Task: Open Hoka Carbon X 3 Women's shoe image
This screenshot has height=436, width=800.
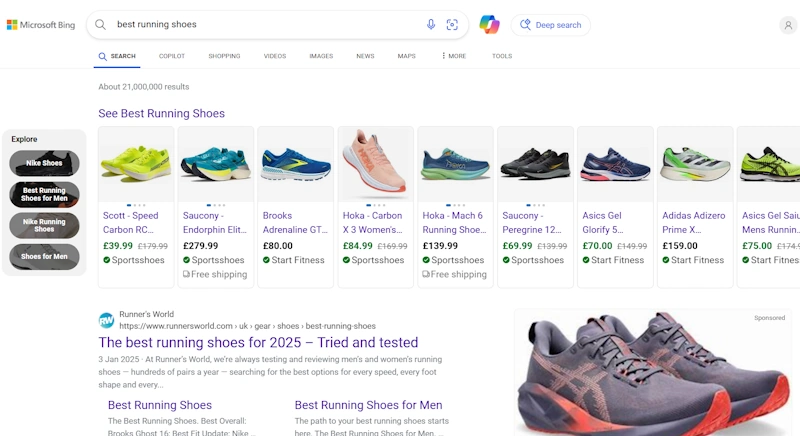Action: tap(376, 164)
